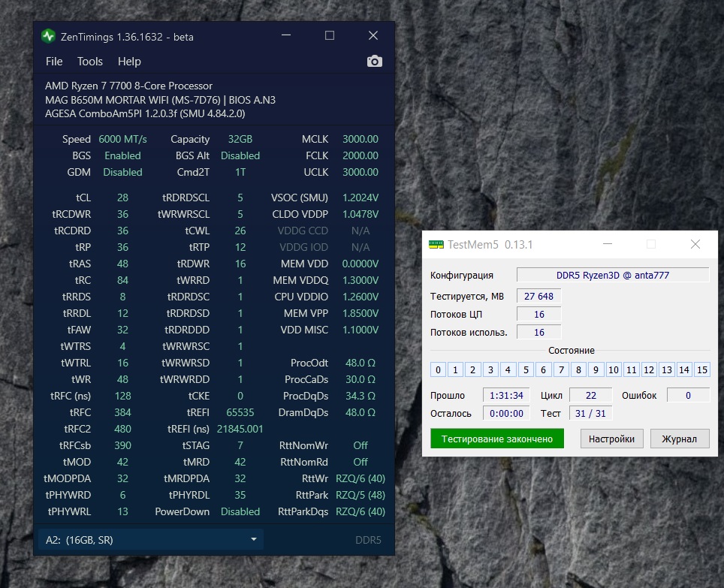Click the tCL value 28
This screenshot has height=588, width=724.
click(x=122, y=198)
